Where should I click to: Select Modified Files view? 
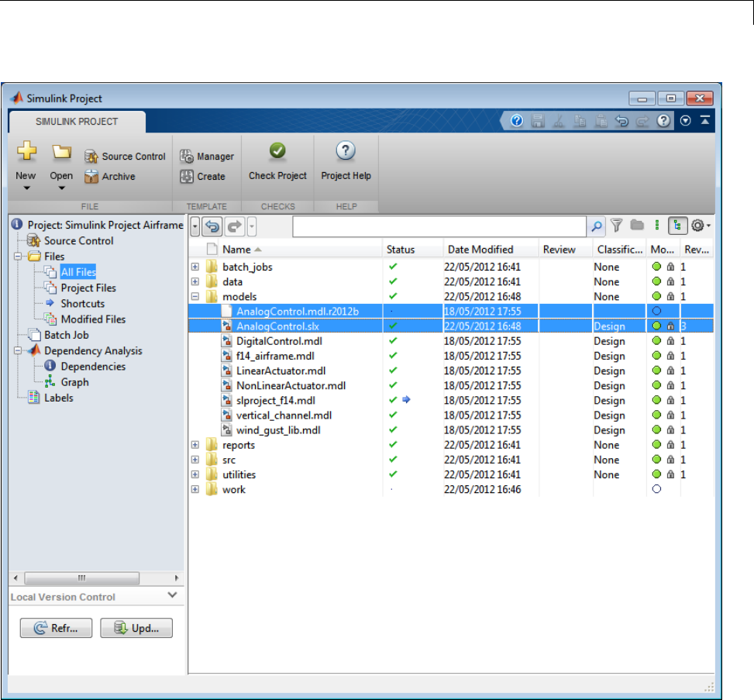[x=93, y=319]
